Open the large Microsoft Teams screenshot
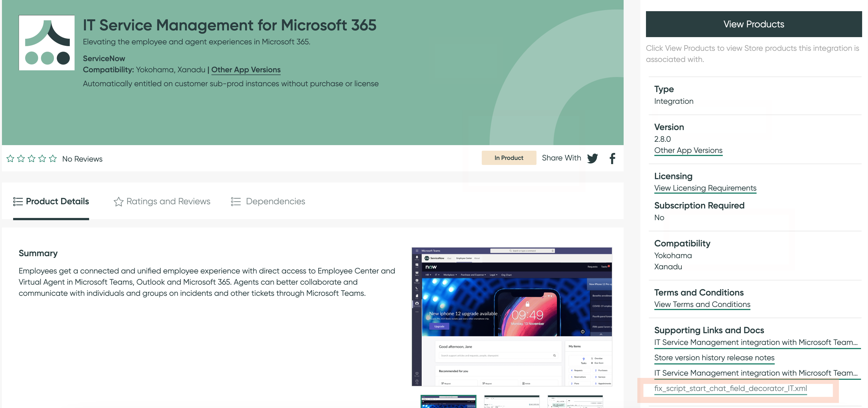This screenshot has width=868, height=408. pyautogui.click(x=512, y=317)
